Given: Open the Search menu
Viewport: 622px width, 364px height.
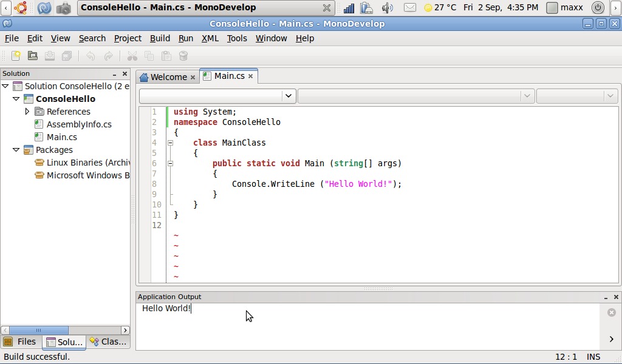Looking at the screenshot, I should (x=92, y=38).
